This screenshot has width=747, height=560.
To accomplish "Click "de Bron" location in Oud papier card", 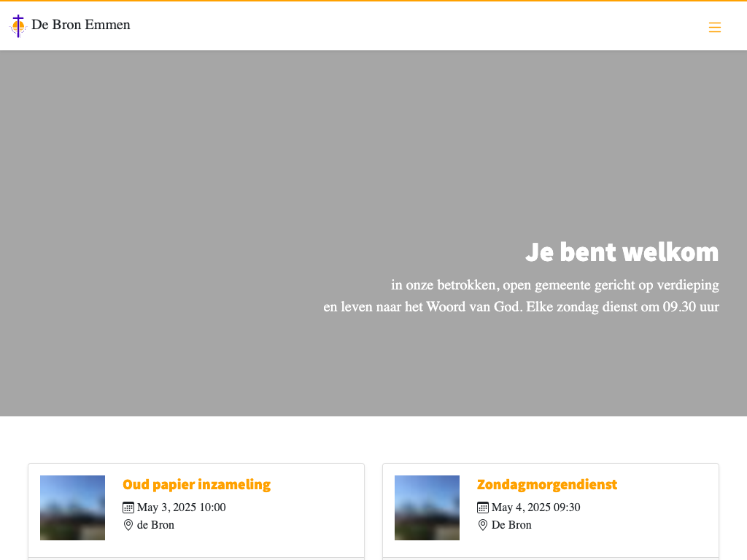I will pyautogui.click(x=155, y=525).
